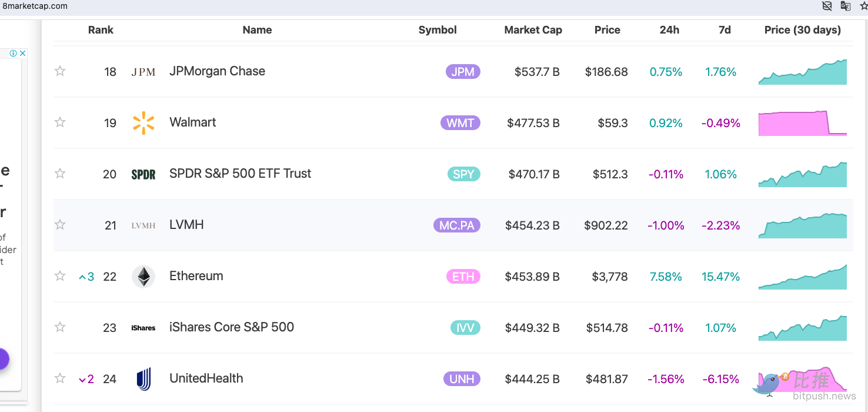Click Walmart's pink 30-day price chart
This screenshot has height=412, width=868.
802,123
